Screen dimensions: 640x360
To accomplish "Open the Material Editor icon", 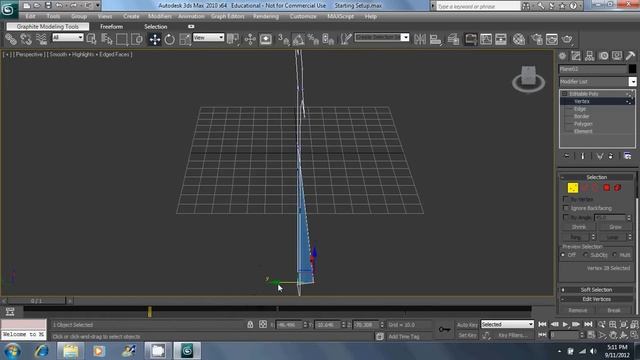I will 519,39.
